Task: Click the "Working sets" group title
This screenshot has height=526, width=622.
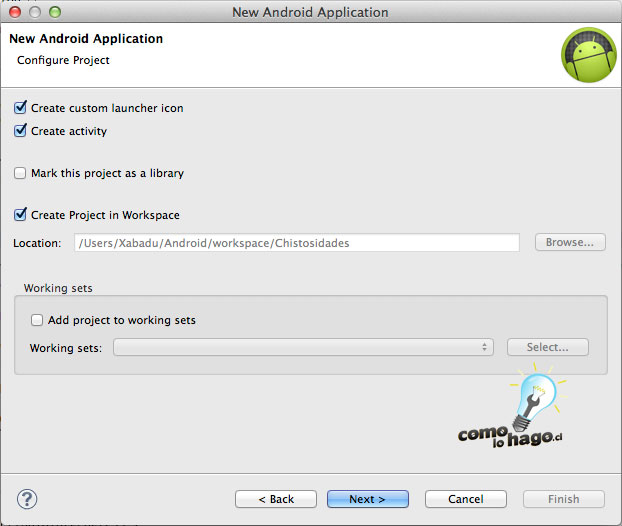Action: [58, 288]
